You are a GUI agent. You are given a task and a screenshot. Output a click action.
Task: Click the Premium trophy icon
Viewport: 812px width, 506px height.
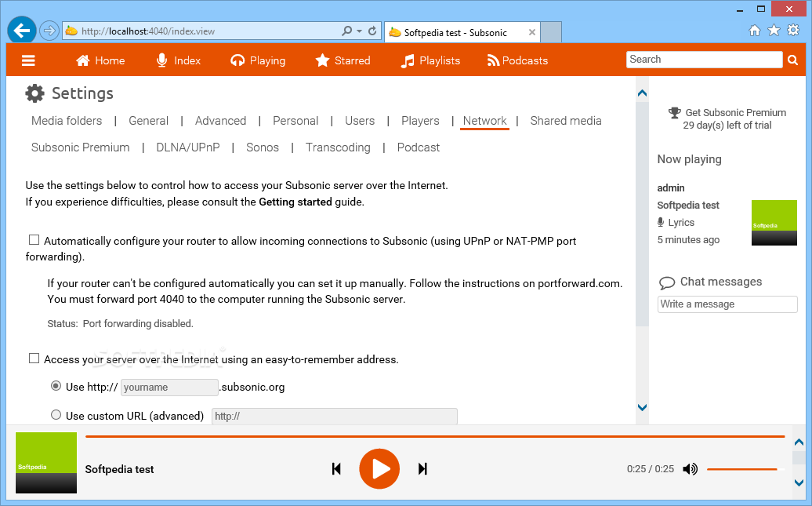point(674,112)
